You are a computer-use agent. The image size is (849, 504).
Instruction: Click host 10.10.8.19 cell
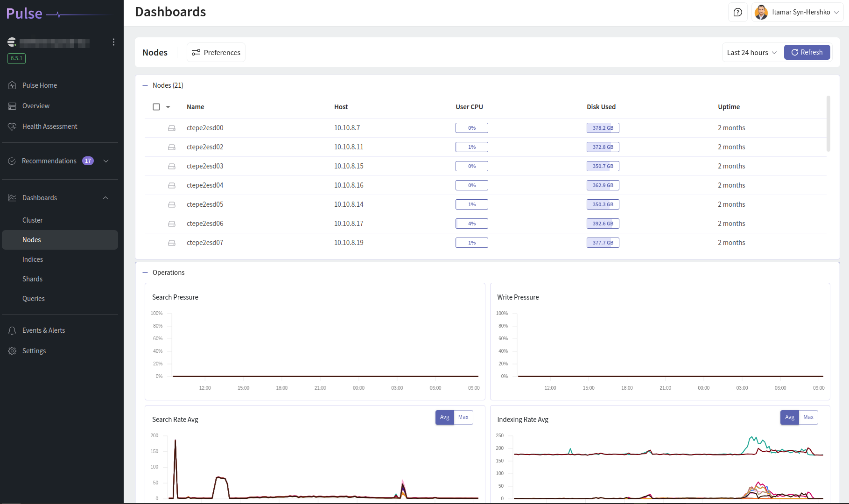(349, 243)
